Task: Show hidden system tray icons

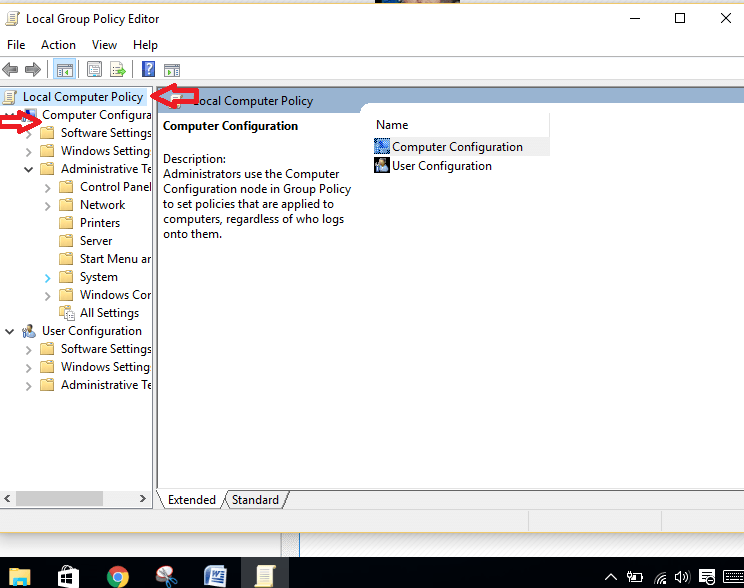Action: [x=611, y=577]
